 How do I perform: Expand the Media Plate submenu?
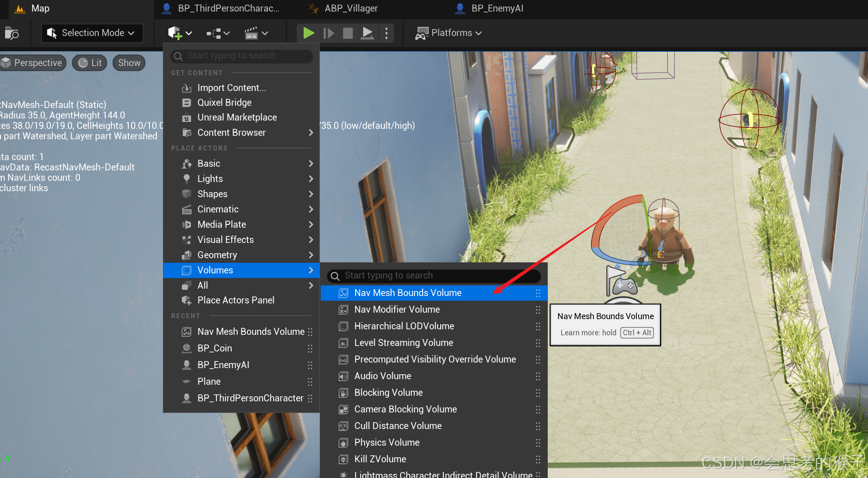pyautogui.click(x=241, y=224)
